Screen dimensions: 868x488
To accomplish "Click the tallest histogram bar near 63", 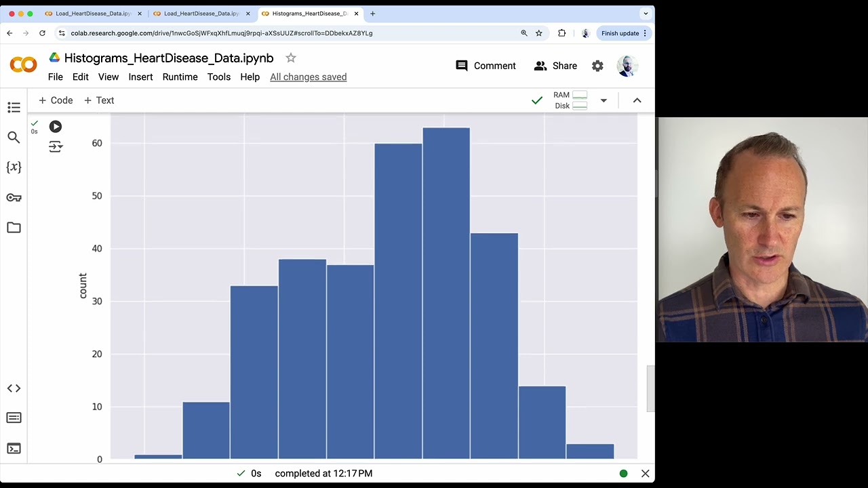I will click(x=446, y=293).
